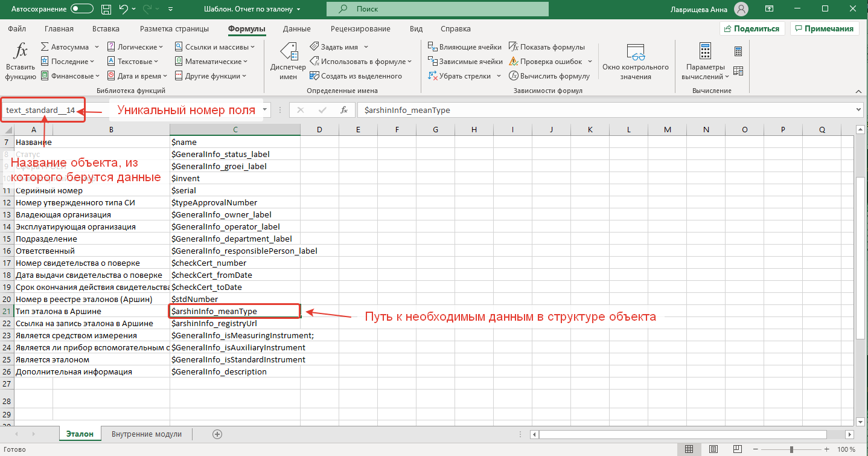Expand the Проверка ошибок dropdown arrow

click(x=590, y=62)
